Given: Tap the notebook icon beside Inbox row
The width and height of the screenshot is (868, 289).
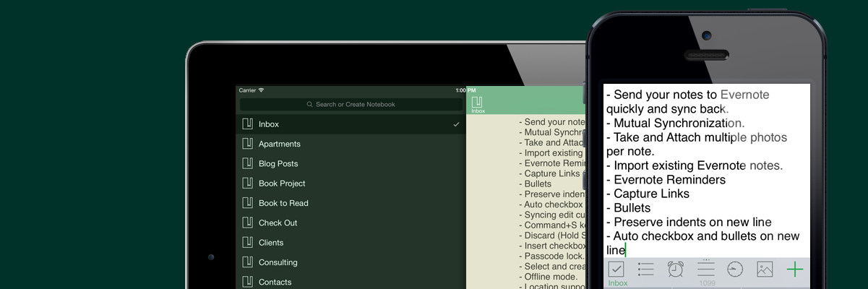Looking at the screenshot, I should tap(247, 124).
